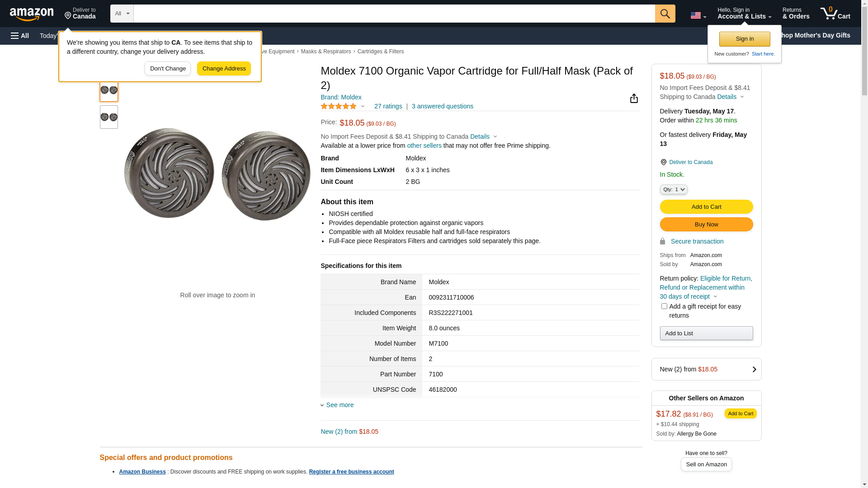Click the 3 answered questions link
The image size is (868, 488).
[x=442, y=106]
